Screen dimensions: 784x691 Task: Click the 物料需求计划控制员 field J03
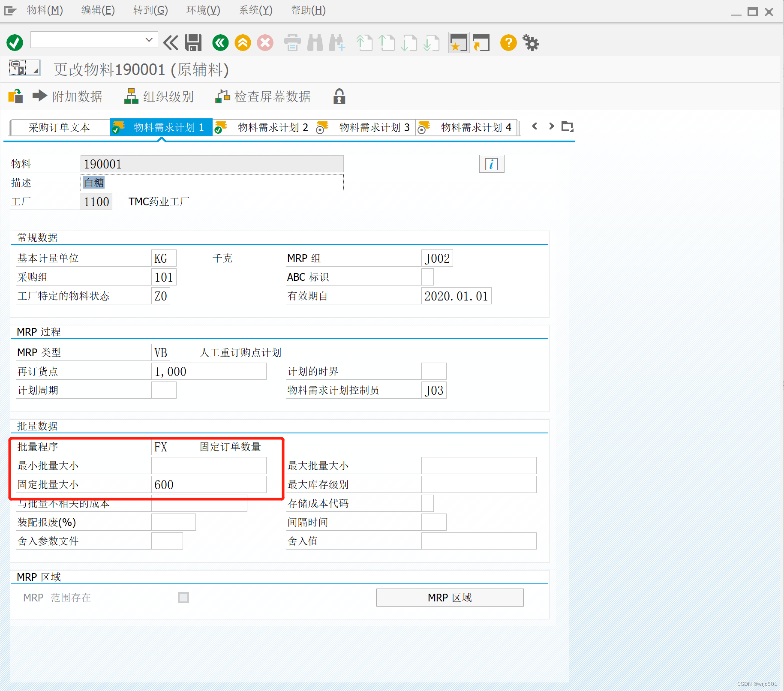(x=434, y=390)
